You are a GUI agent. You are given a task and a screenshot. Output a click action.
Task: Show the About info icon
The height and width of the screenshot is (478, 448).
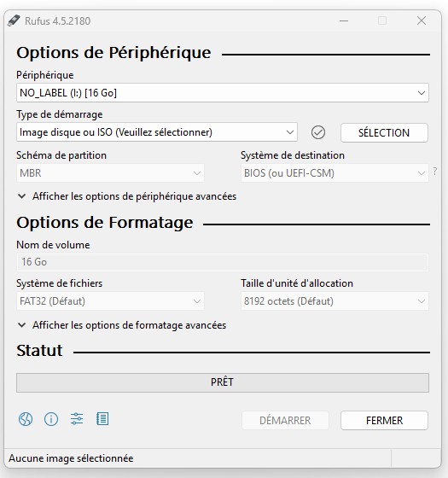pos(51,419)
